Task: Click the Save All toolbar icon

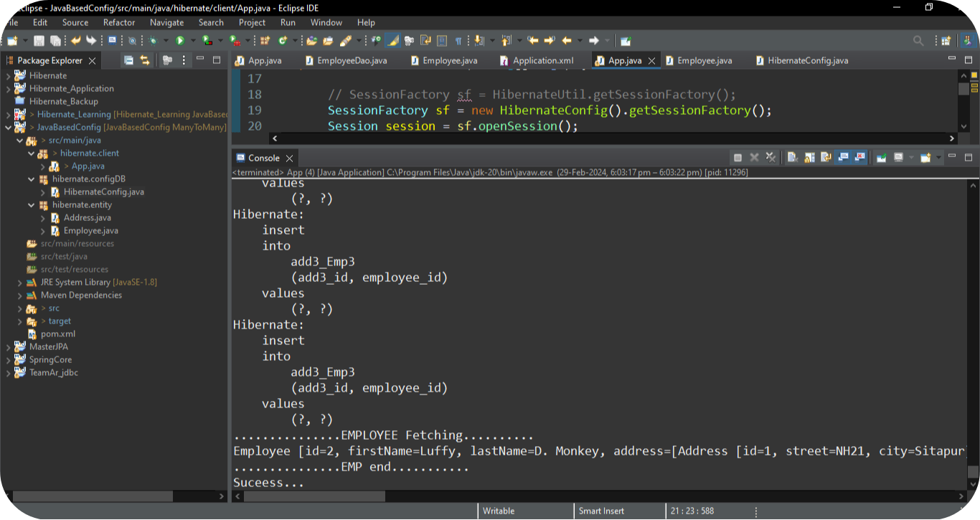Action: (x=54, y=41)
